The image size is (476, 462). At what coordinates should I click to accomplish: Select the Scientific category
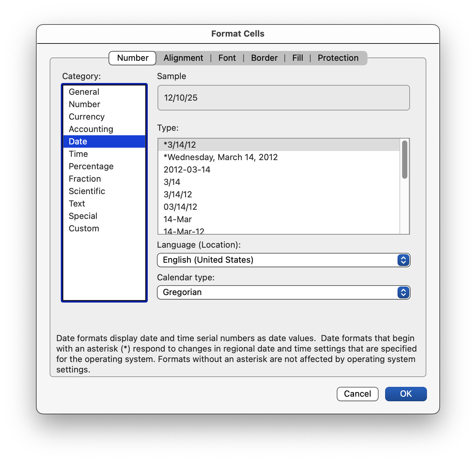(87, 191)
